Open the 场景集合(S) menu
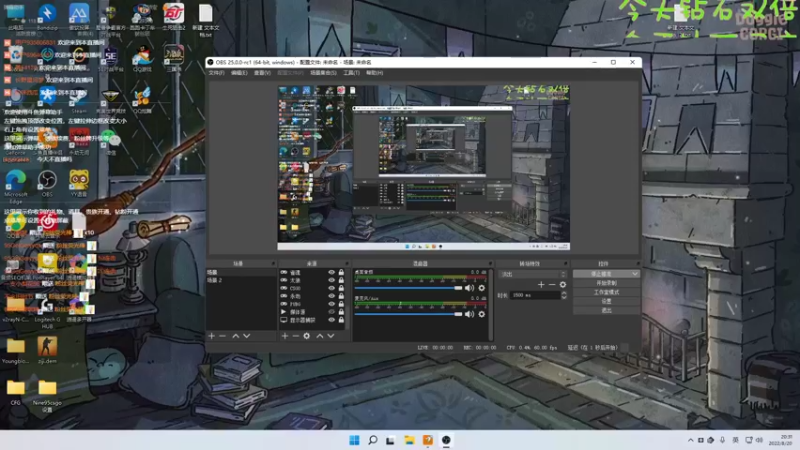Image resolution: width=800 pixels, height=450 pixels. point(323,73)
